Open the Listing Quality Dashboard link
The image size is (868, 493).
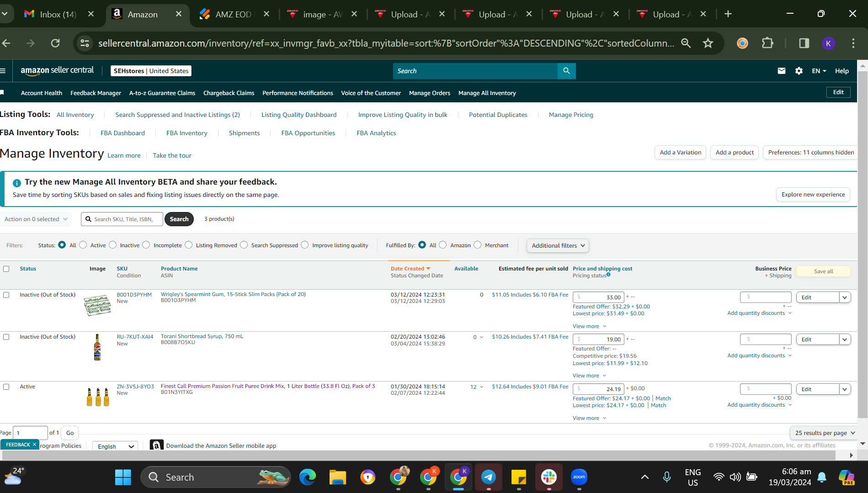point(299,115)
